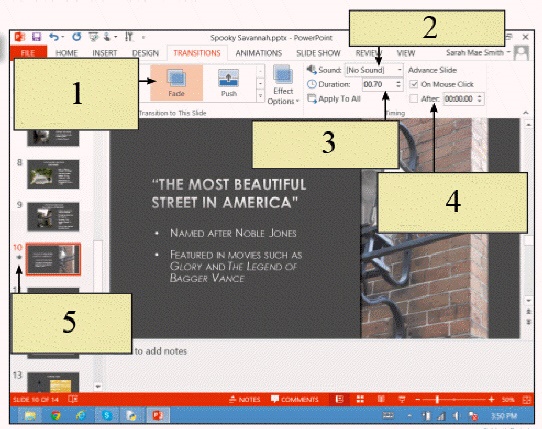Switch to the DESIGN tab
The height and width of the screenshot is (429, 542).
(x=146, y=53)
